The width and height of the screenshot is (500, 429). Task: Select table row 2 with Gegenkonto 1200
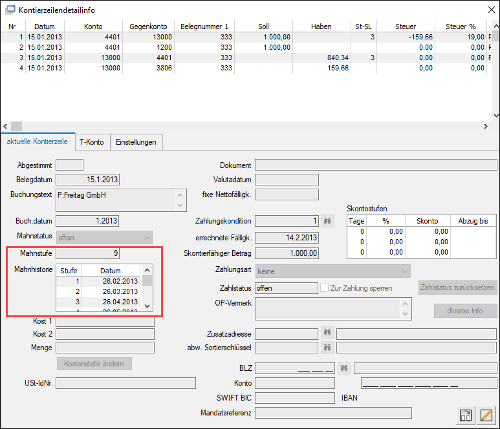tap(247, 47)
